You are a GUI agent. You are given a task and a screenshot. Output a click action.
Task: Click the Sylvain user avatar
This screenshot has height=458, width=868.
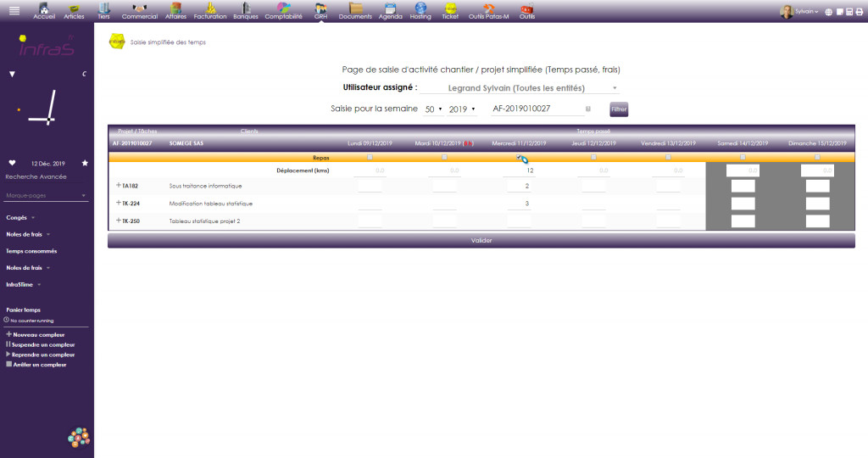[786, 12]
